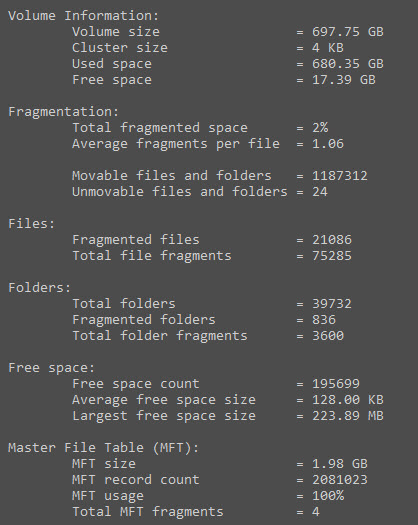Select Fragmented files value 21086
Image resolution: width=418 pixels, height=525 pixels.
[332, 240]
